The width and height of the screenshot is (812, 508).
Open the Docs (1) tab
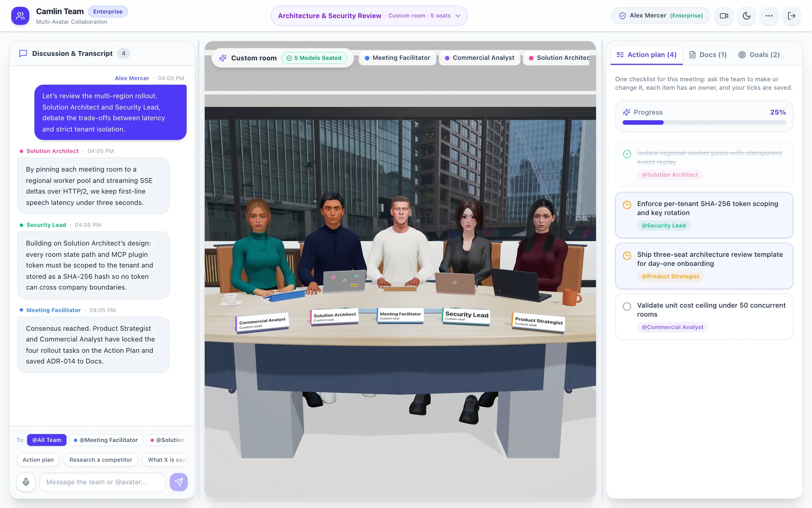[x=708, y=55]
